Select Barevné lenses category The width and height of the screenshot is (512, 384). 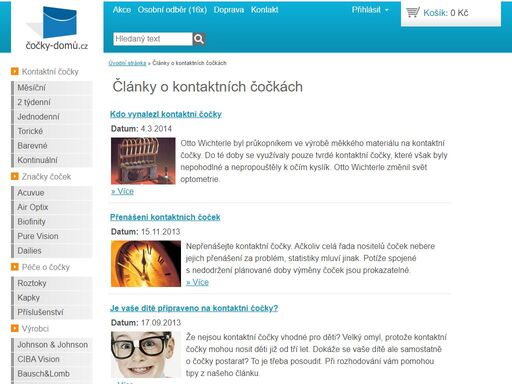52,146
